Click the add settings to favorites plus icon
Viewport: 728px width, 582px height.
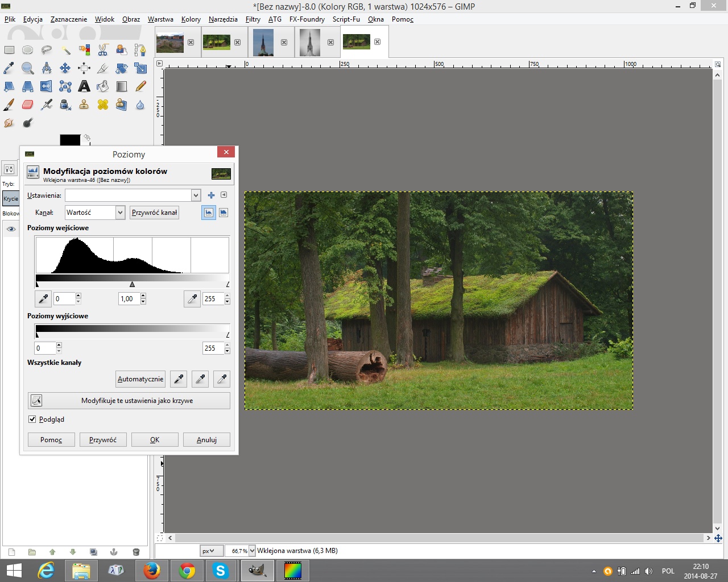tap(211, 195)
